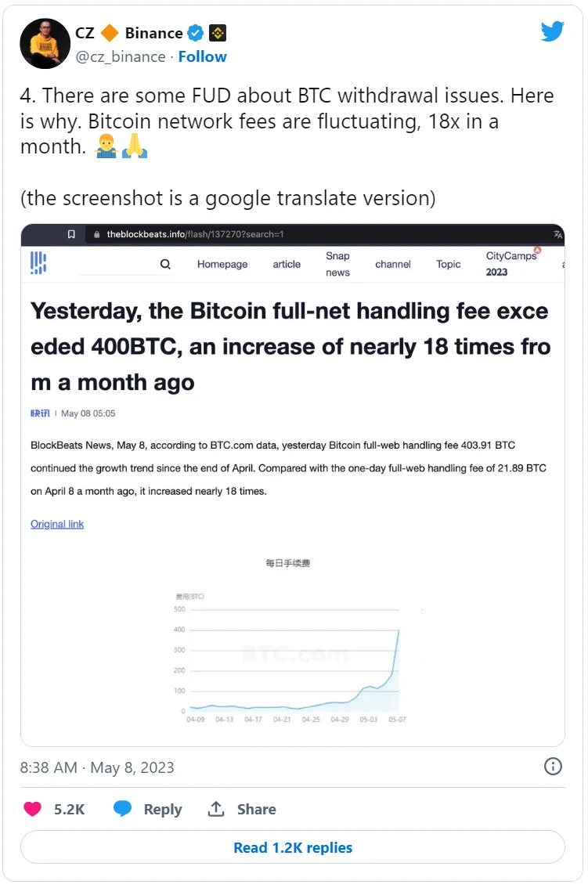Image resolution: width=588 pixels, height=888 pixels.
Task: Click the bookmark icon in browser bar
Action: click(x=71, y=234)
